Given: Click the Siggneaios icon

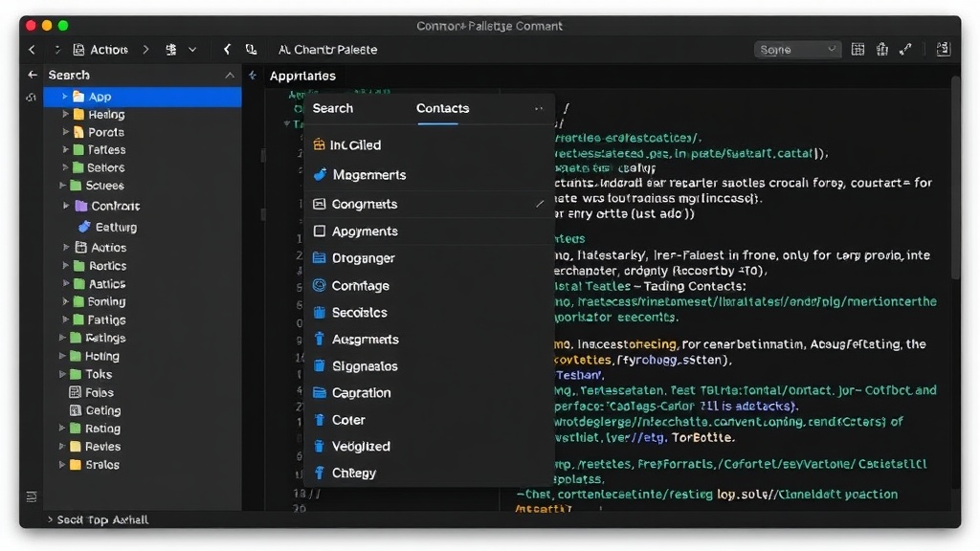Looking at the screenshot, I should [320, 366].
